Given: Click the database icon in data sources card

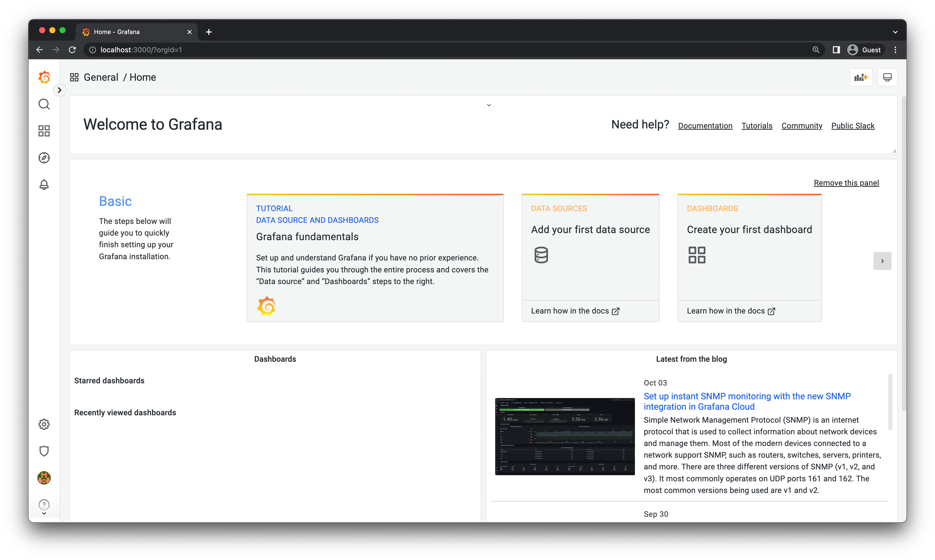Looking at the screenshot, I should [x=541, y=255].
